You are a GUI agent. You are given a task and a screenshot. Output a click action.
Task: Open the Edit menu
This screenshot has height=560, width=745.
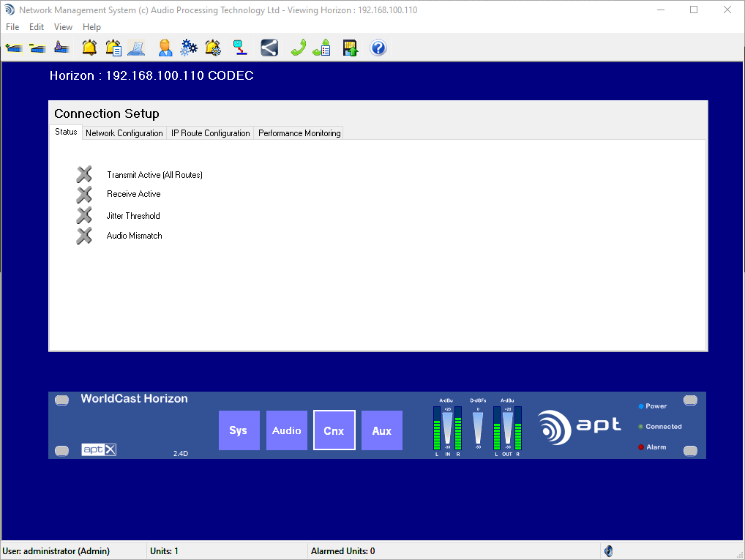coord(36,27)
